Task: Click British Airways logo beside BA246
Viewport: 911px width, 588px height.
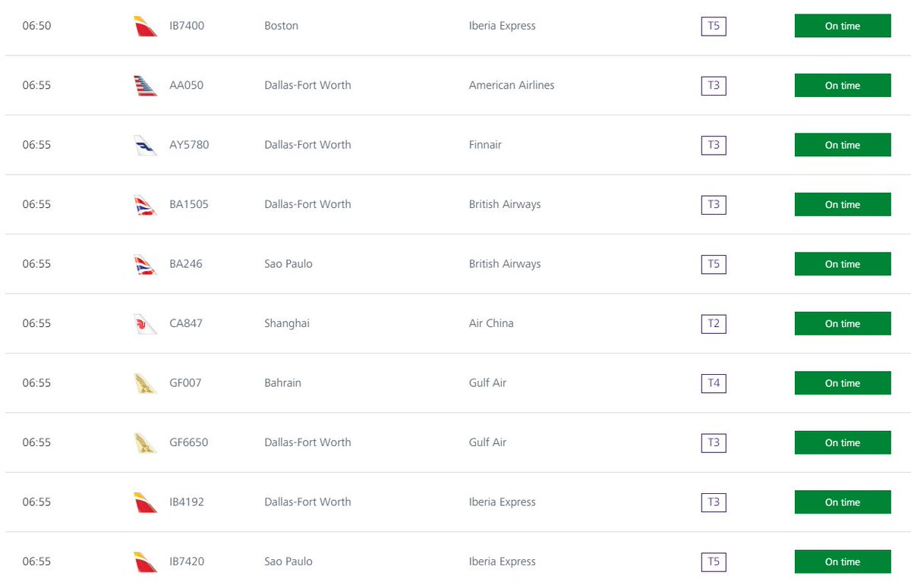Action: (144, 264)
